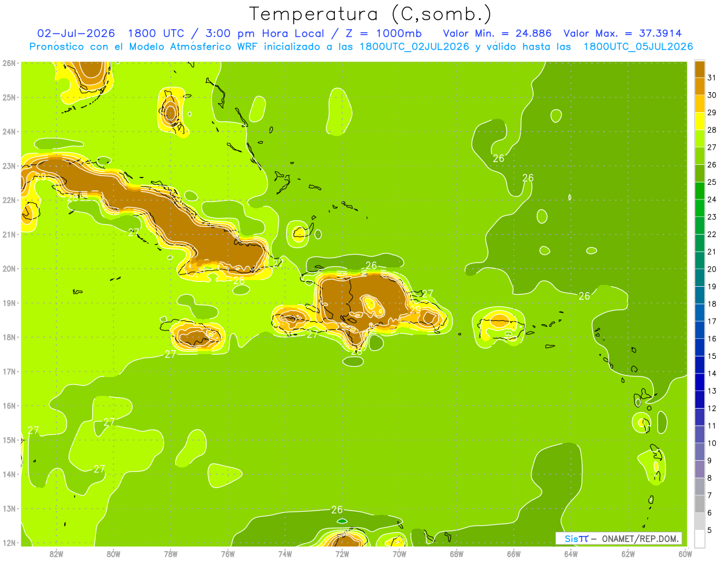Click the latitude axis label 24N

point(9,131)
